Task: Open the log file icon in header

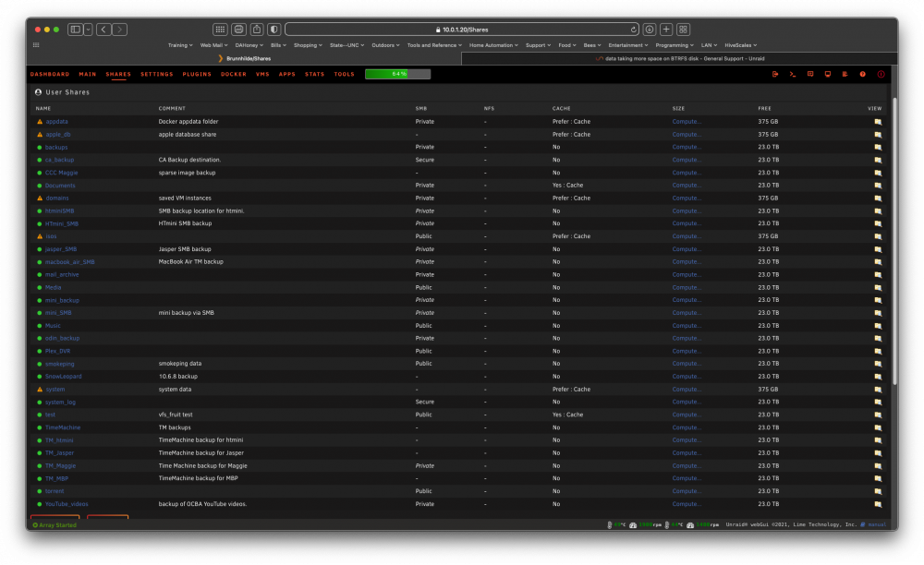Action: point(845,74)
